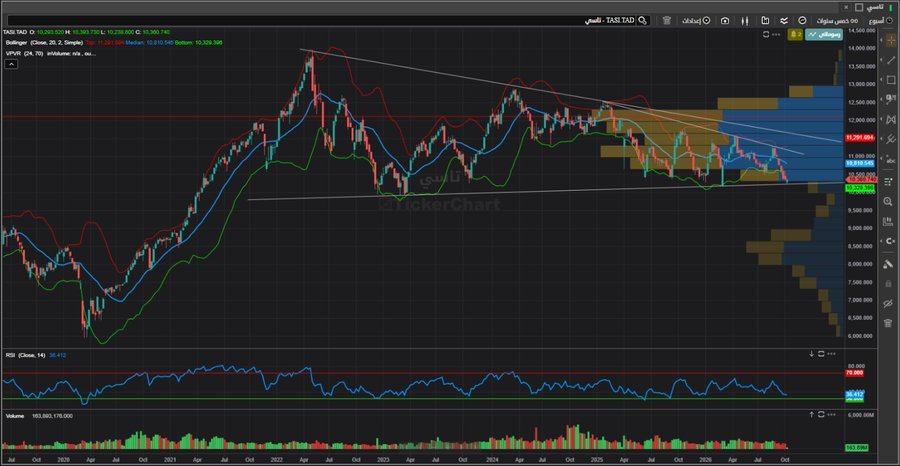
Task: Select the crosshair cursor tool
Action: pyautogui.click(x=890, y=40)
